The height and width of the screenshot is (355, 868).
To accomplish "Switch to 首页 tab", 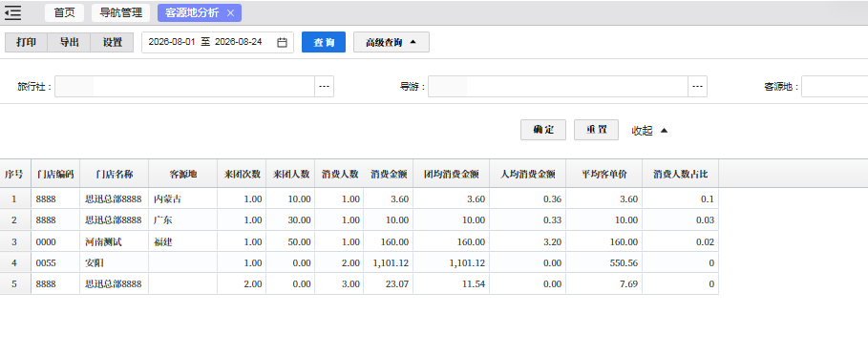I will point(64,12).
